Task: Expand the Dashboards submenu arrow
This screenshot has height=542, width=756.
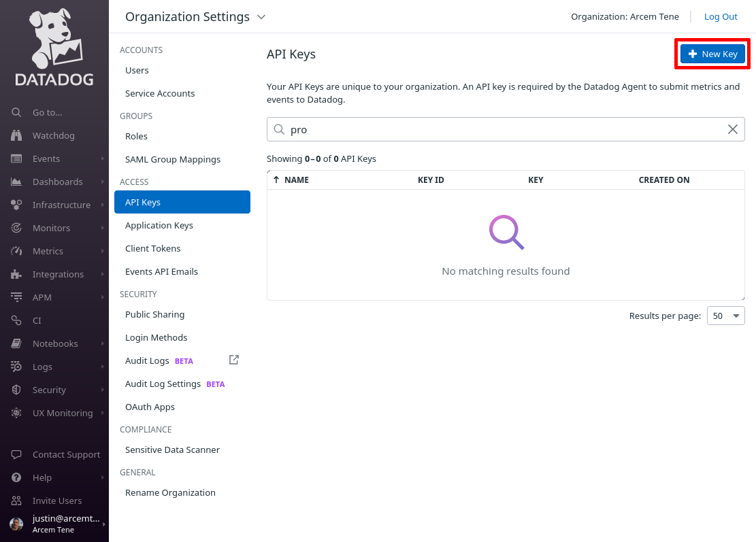Action: point(103,182)
